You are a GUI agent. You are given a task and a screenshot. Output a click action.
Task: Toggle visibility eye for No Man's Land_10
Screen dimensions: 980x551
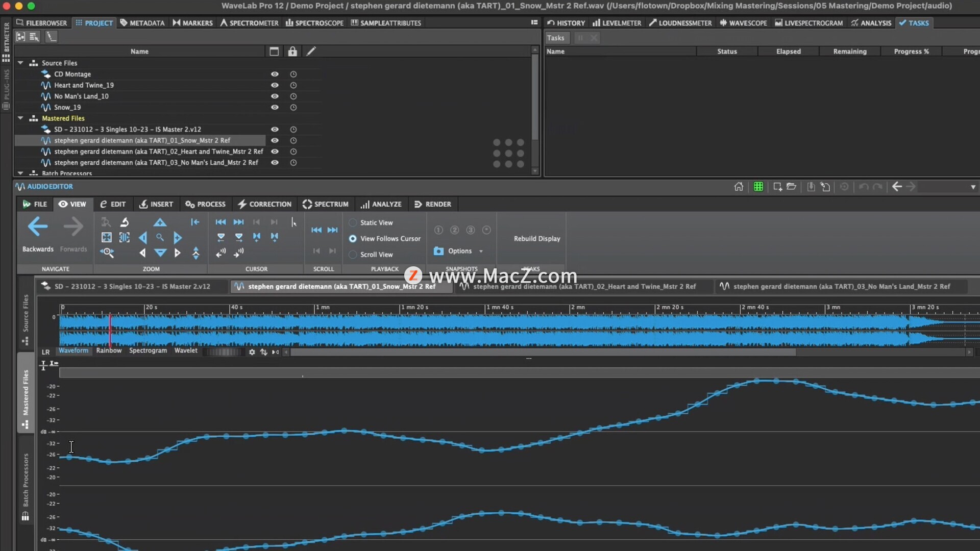[x=275, y=96]
